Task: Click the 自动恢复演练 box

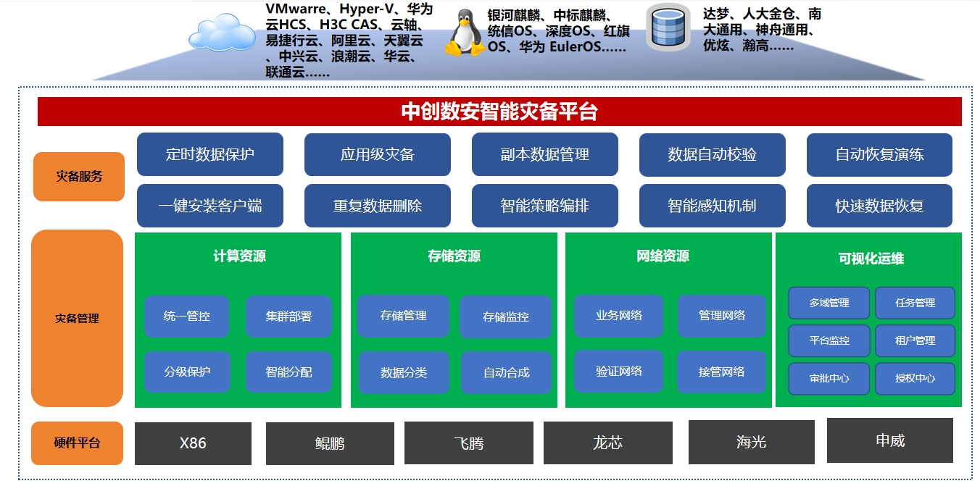Action: click(880, 154)
